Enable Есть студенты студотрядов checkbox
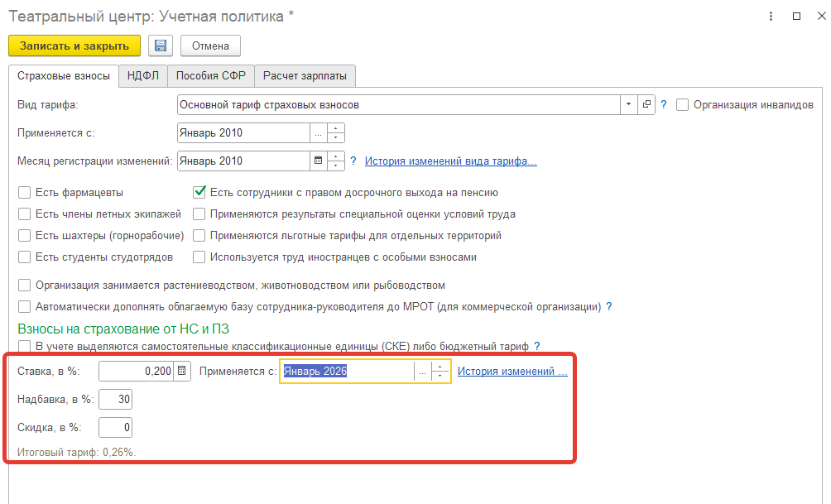The height and width of the screenshot is (504, 831). click(24, 257)
